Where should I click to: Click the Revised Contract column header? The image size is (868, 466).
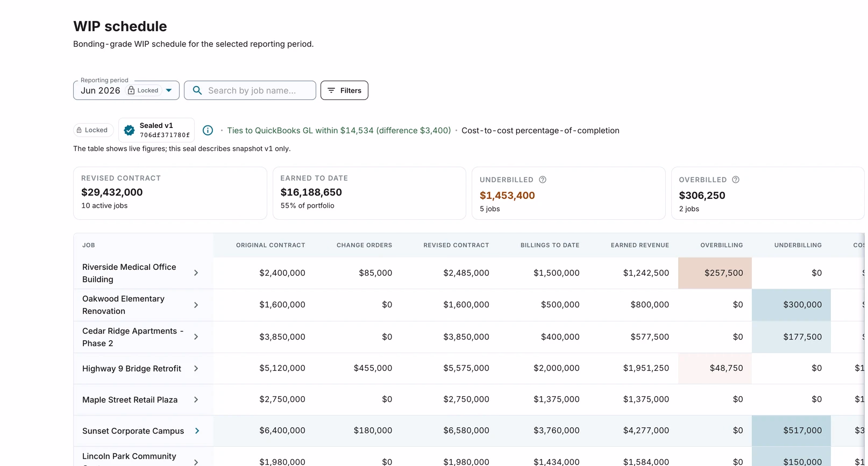point(456,245)
